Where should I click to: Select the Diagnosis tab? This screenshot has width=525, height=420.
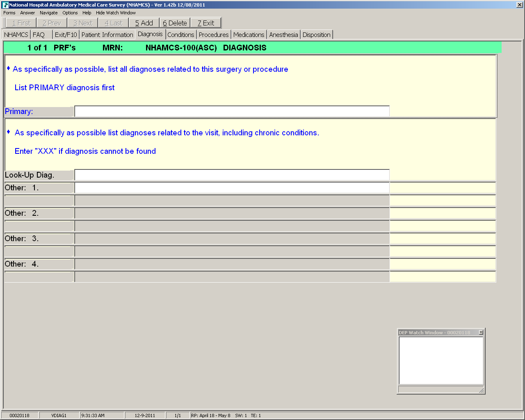click(x=150, y=34)
